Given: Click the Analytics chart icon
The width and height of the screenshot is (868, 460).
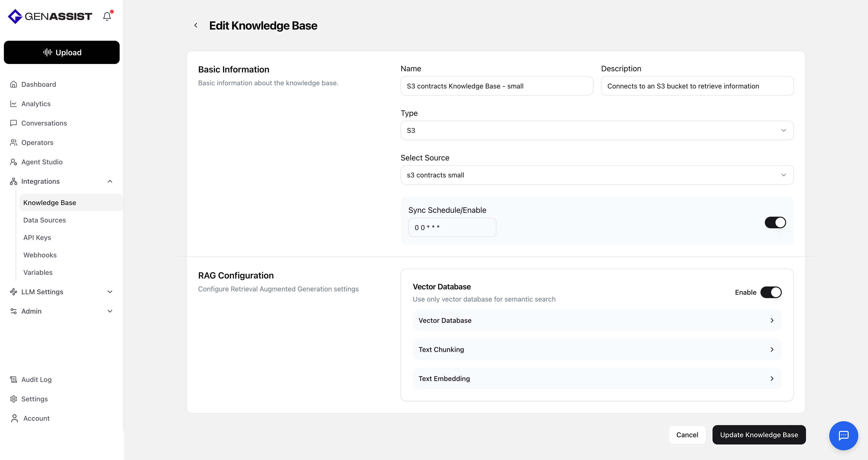Looking at the screenshot, I should click(14, 104).
